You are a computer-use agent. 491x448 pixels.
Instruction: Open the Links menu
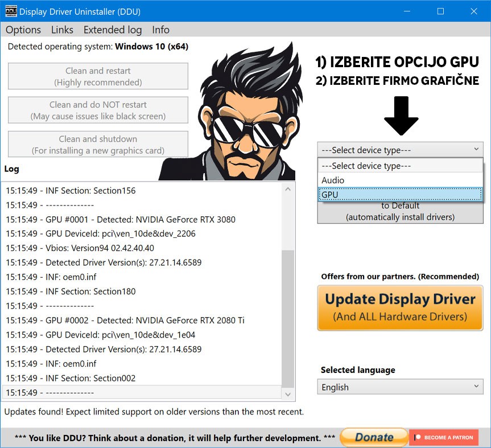pos(62,30)
